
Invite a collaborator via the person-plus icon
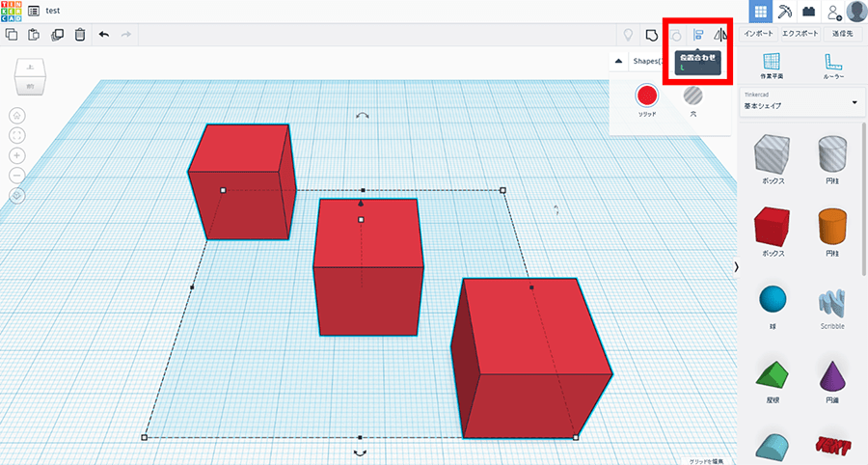[833, 12]
